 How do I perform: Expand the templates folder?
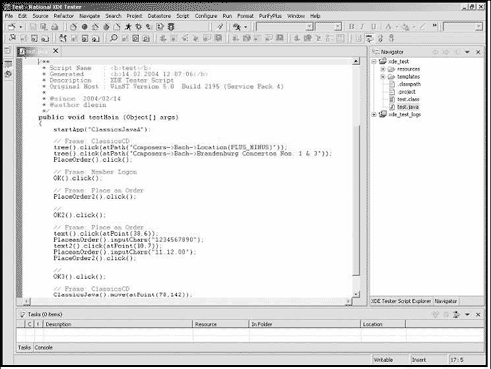pyautogui.click(x=383, y=77)
